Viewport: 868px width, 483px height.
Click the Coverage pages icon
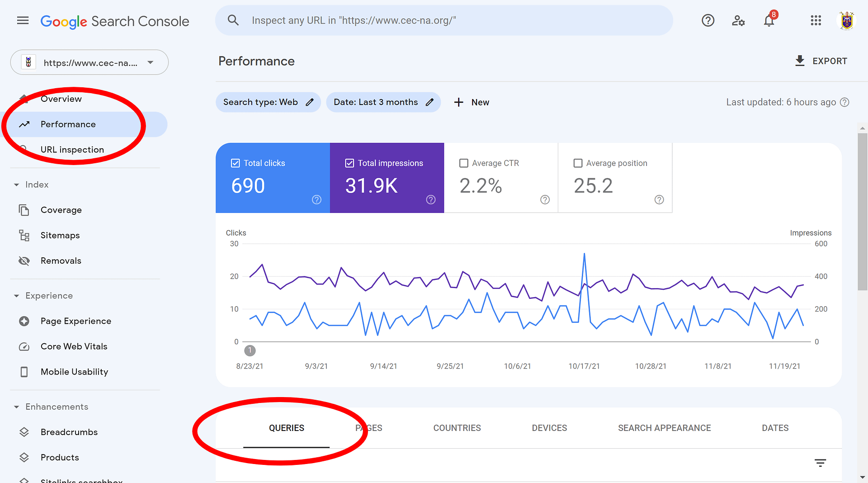(24, 210)
